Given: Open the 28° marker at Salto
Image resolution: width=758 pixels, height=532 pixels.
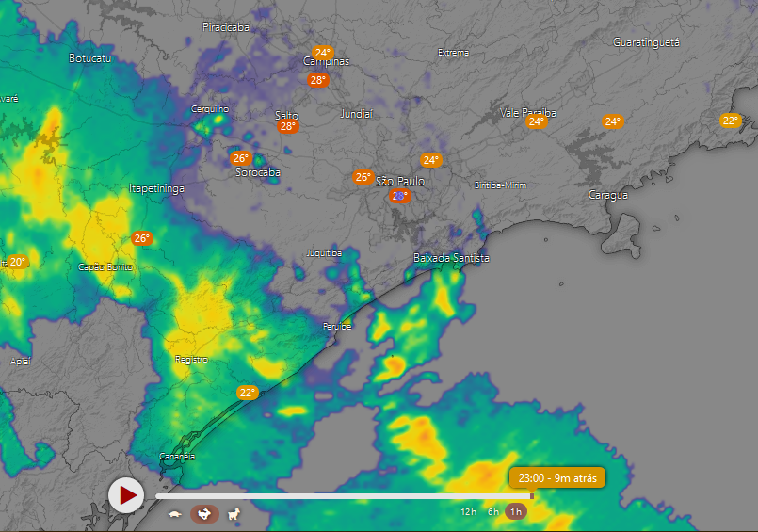Looking at the screenshot, I should pyautogui.click(x=287, y=126).
